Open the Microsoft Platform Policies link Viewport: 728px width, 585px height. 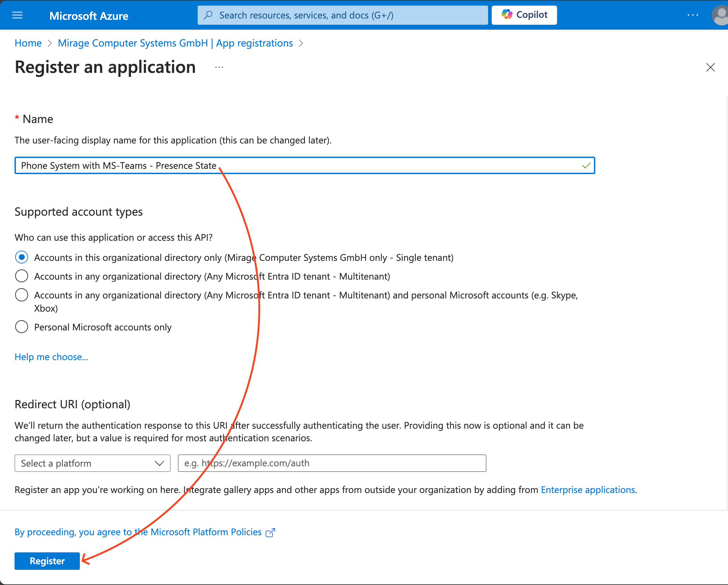(138, 532)
